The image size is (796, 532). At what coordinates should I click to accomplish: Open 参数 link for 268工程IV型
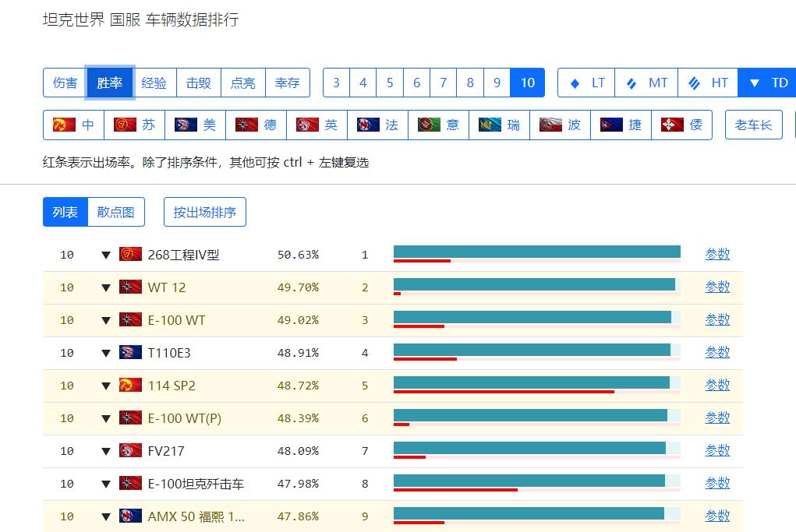[716, 254]
